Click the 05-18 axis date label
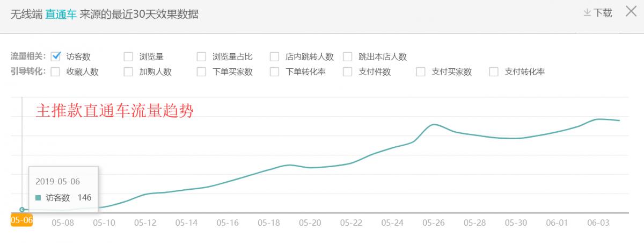This screenshot has height=243, width=644. 268,221
